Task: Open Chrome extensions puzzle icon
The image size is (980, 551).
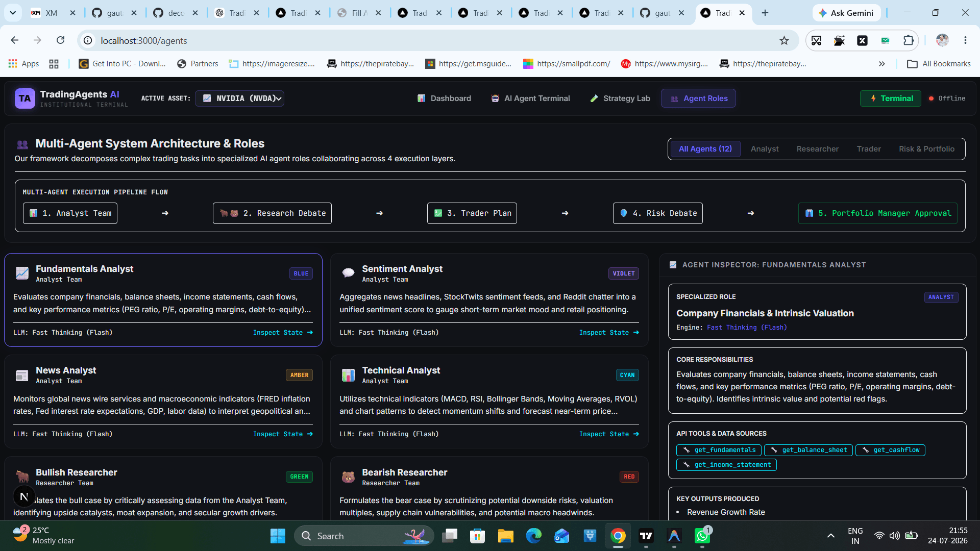Action: pyautogui.click(x=909, y=40)
